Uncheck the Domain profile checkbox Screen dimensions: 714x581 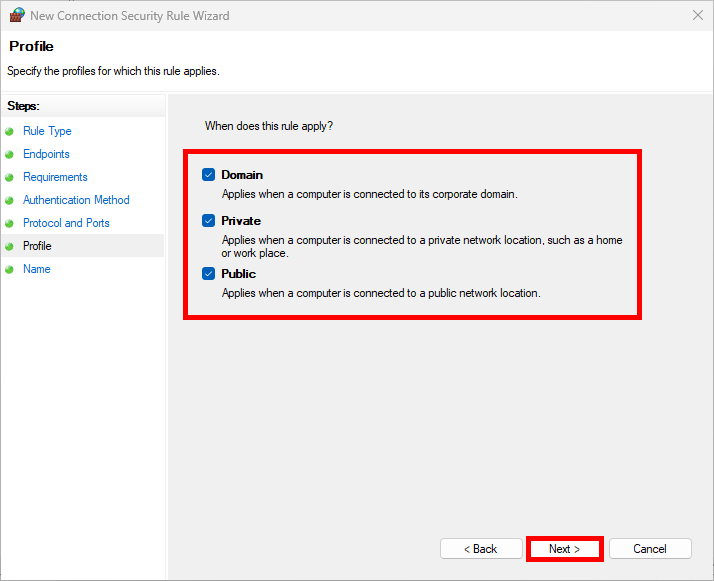pos(209,175)
